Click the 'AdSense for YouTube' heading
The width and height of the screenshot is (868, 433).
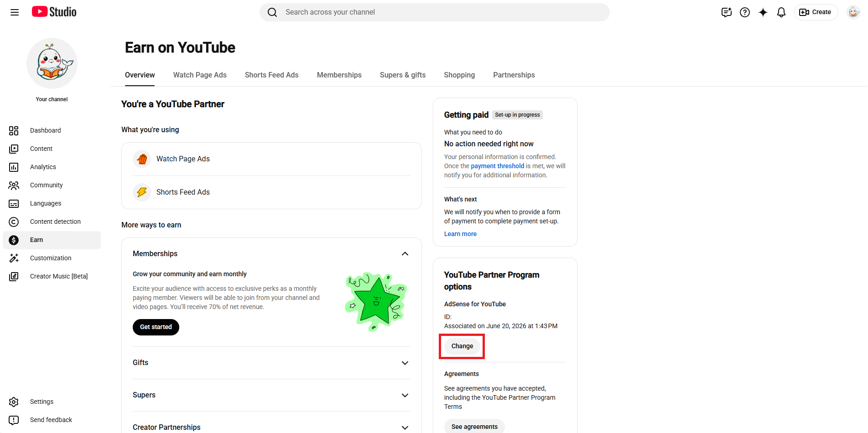[x=475, y=304]
